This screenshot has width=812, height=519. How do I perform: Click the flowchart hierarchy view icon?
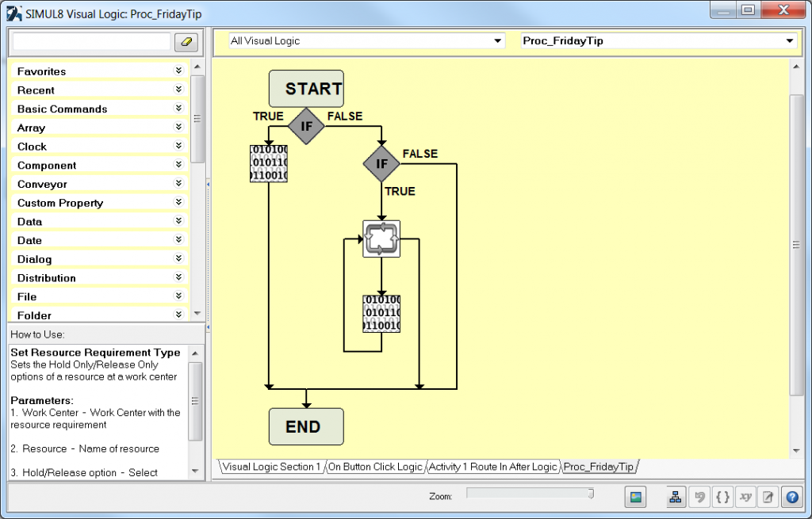676,498
